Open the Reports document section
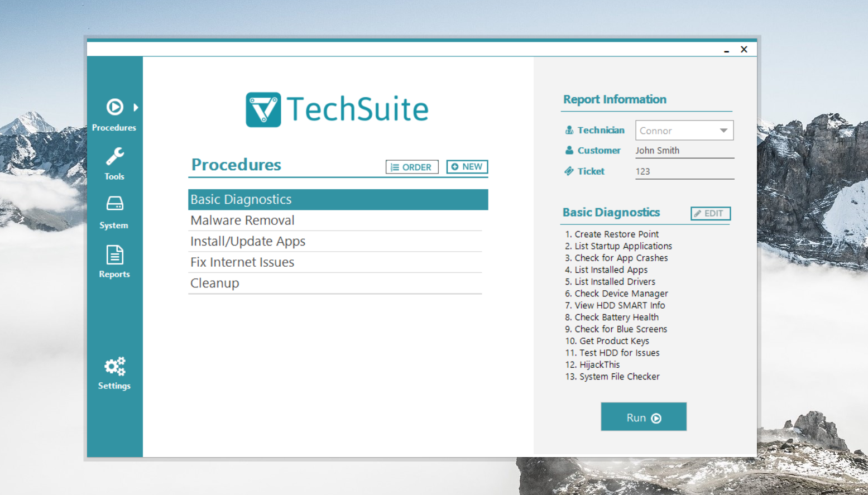The width and height of the screenshot is (868, 495). pos(114,262)
